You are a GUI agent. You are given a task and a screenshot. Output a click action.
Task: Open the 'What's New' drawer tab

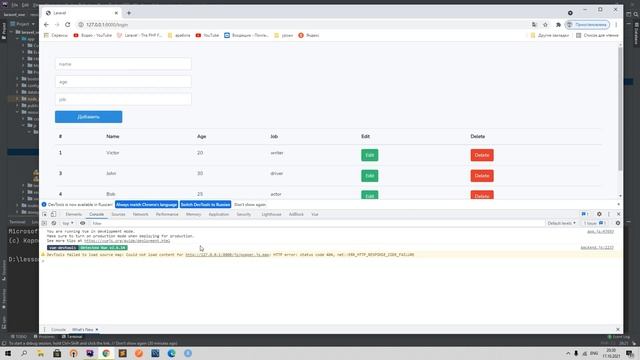coord(83,329)
